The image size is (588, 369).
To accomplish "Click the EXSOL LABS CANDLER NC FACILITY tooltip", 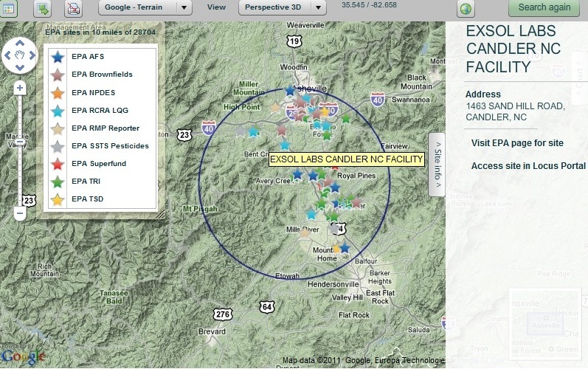I will tap(347, 159).
